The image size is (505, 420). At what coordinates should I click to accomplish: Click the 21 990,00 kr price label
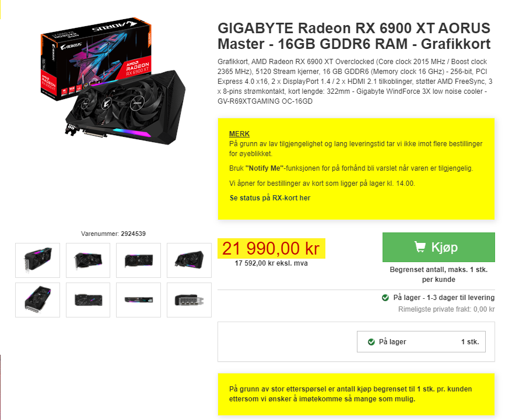271,249
